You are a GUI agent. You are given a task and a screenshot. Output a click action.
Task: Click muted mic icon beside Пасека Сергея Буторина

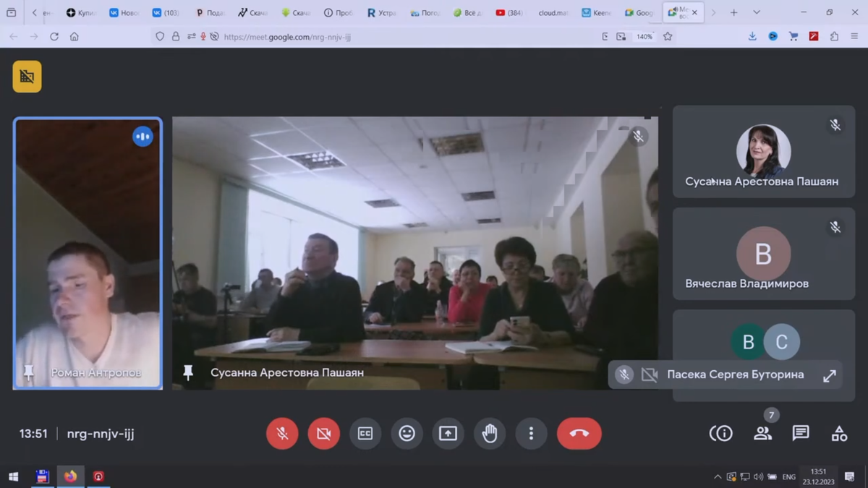coord(624,374)
